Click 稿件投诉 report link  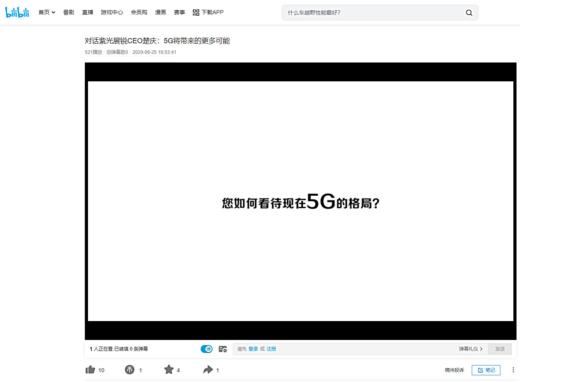coord(454,370)
